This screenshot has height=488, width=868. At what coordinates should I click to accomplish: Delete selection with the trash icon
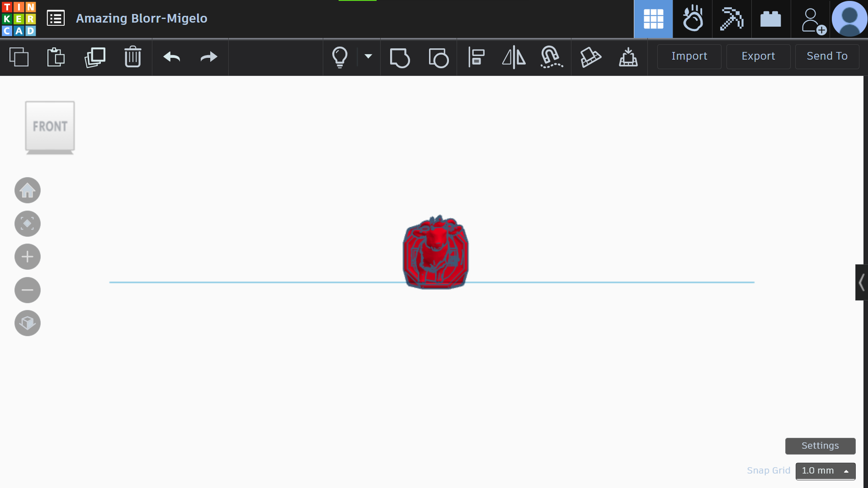[132, 57]
